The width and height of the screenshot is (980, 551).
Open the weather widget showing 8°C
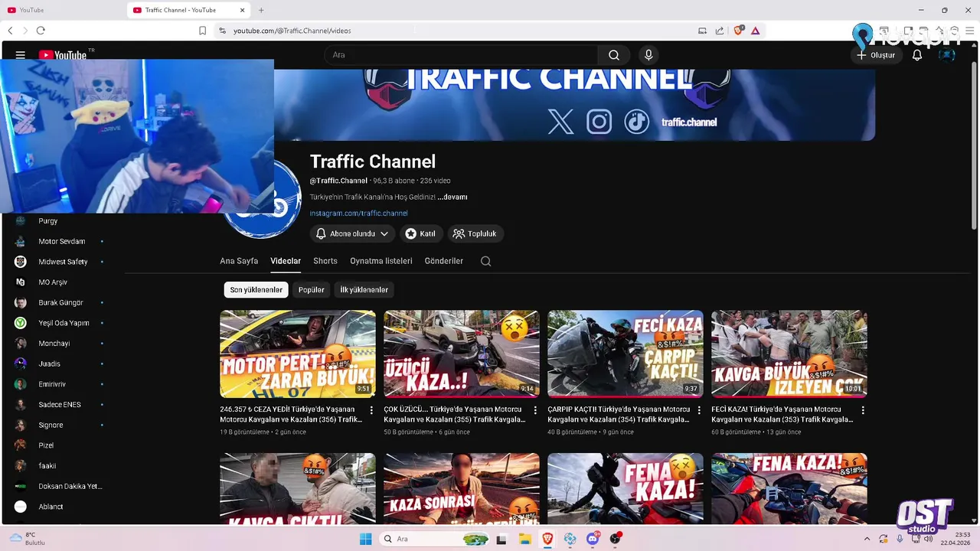[27, 539]
